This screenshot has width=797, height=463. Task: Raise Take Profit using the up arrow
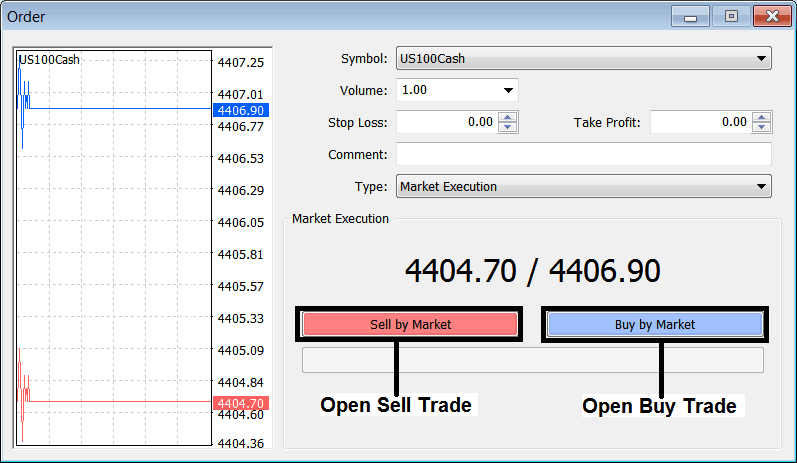(762, 117)
